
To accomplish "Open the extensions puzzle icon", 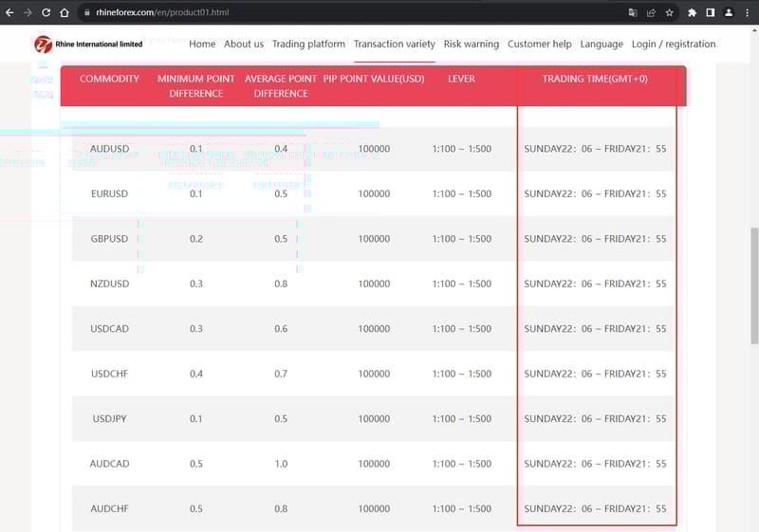I will click(692, 12).
